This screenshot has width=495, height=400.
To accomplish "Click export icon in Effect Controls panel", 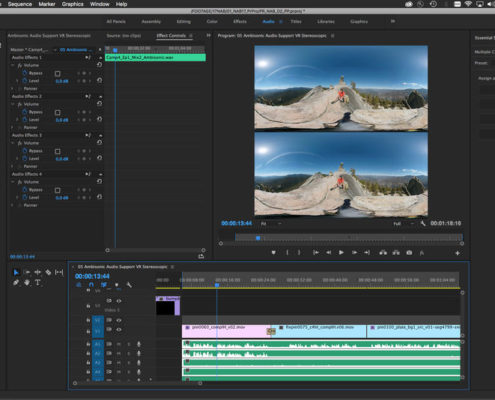I will (x=201, y=256).
